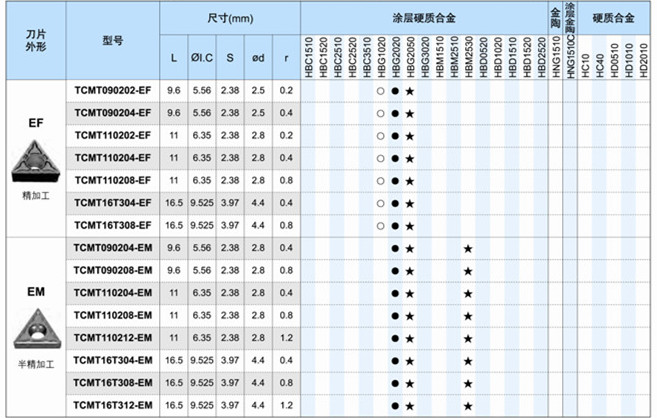This screenshot has width=657, height=418.
Task: Click the HBM2530 star for TCMT16T304-EM
Action: [468, 361]
